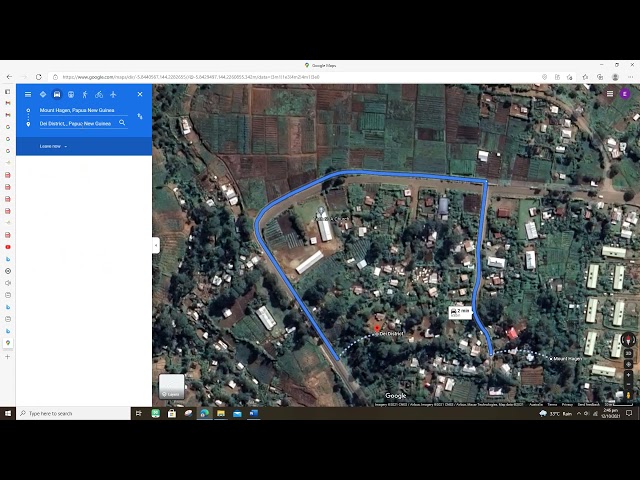Viewport: 640px width, 480px height.
Task: Add this page to favorites
Action: pyautogui.click(x=570, y=77)
